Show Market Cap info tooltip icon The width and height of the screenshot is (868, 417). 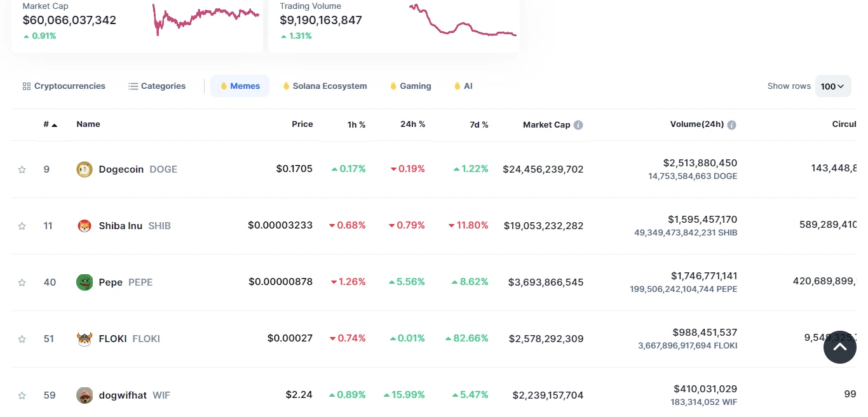[578, 125]
